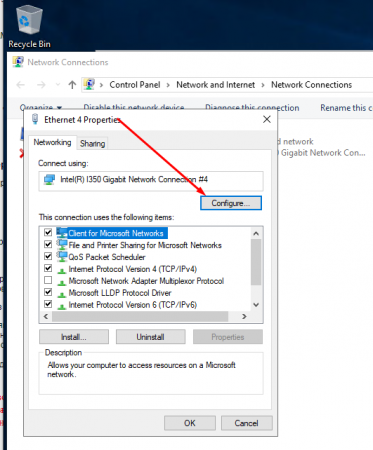This screenshot has width=373, height=450.
Task: Click the Intel I350 adapter icon
Action: (49, 180)
